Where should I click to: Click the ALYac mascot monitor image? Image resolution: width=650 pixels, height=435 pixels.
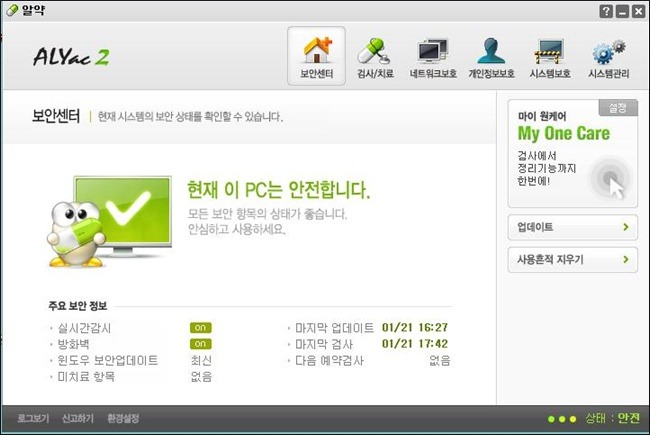click(x=110, y=221)
